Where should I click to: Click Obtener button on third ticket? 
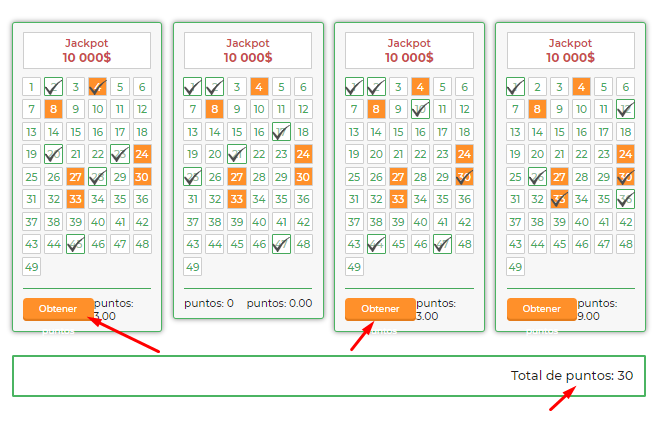(380, 309)
